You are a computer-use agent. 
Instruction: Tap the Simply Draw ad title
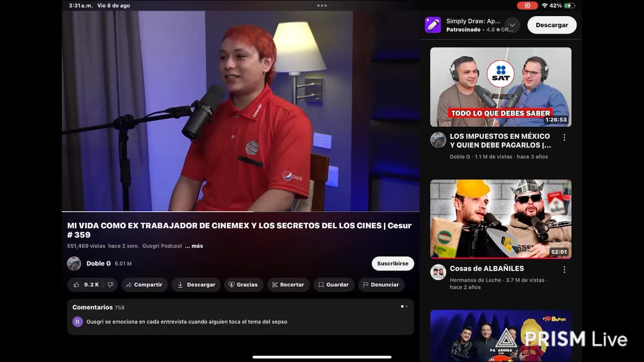click(x=473, y=21)
